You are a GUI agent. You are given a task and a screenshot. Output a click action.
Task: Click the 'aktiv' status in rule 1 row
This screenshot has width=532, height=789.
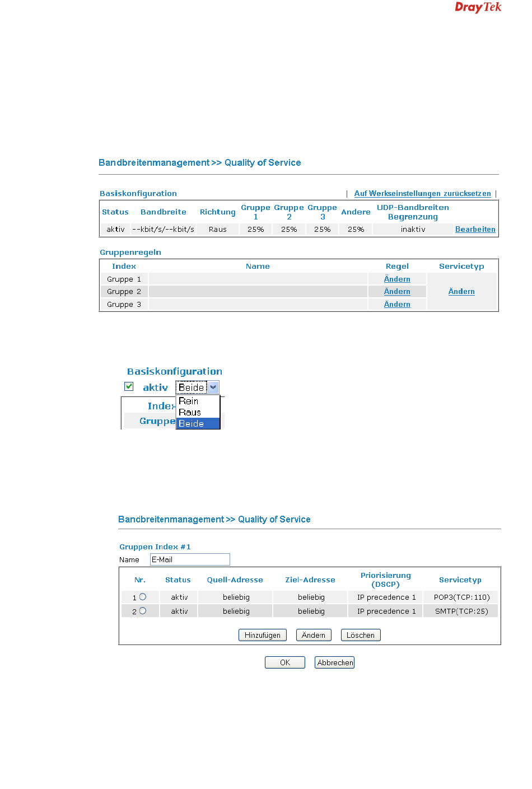pos(179,597)
